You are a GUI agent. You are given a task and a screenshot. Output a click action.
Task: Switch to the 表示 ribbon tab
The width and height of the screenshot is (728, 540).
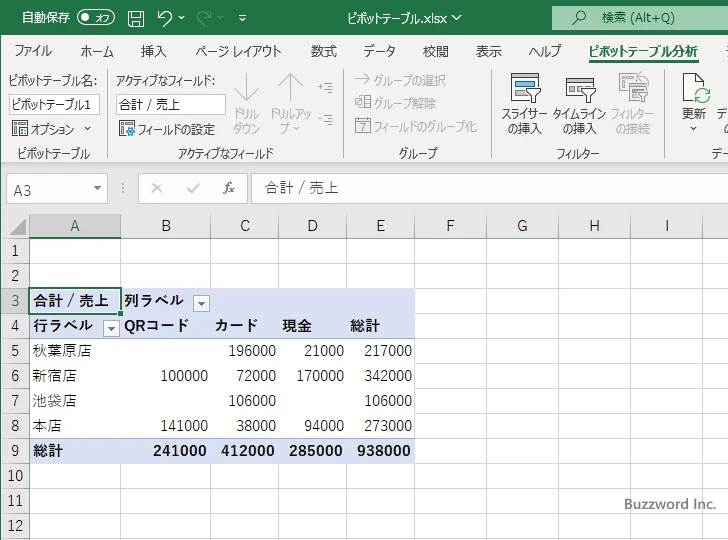coord(488,51)
